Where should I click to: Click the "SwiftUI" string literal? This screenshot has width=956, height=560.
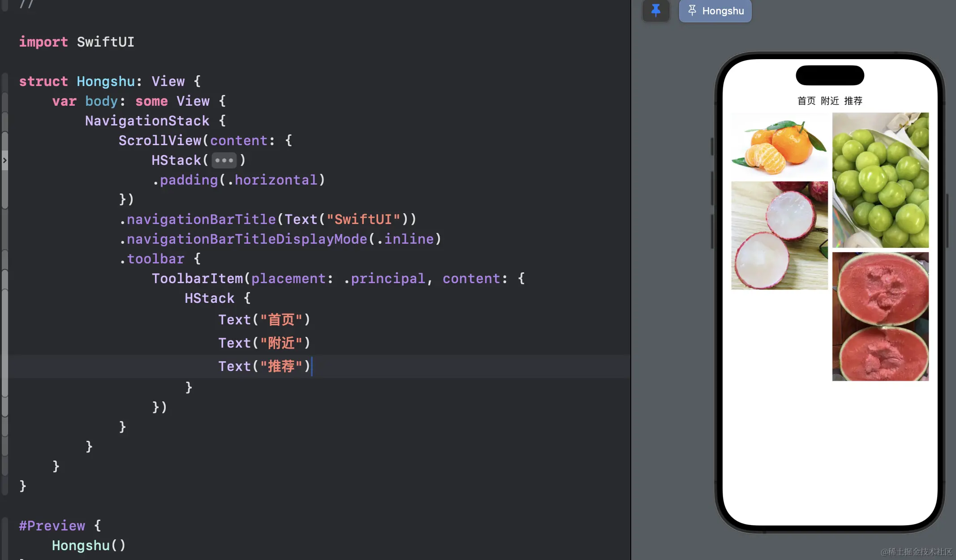363,220
